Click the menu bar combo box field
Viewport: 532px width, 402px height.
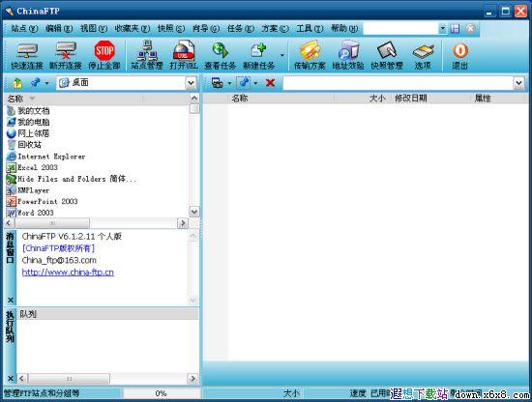401,28
